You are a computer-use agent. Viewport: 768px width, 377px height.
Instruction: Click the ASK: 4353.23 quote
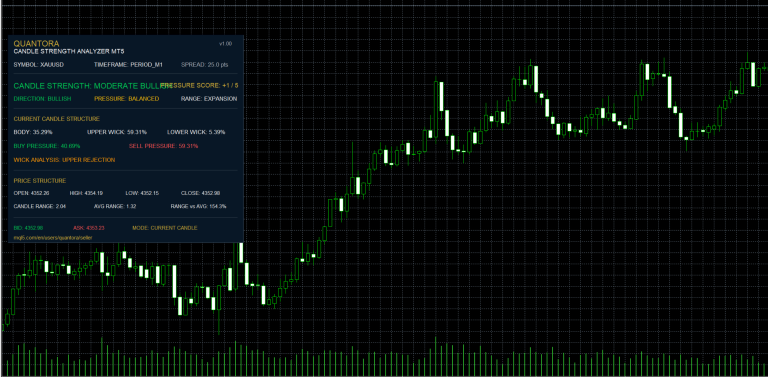pyautogui.click(x=89, y=228)
